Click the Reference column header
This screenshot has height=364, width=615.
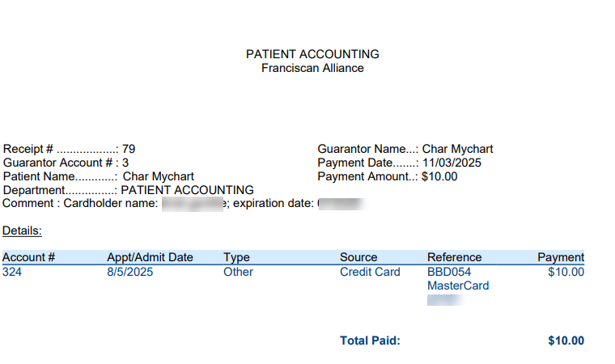(x=454, y=257)
